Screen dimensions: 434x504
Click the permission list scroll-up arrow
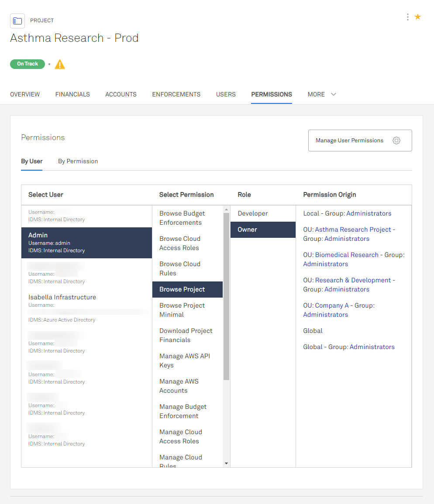click(x=227, y=209)
